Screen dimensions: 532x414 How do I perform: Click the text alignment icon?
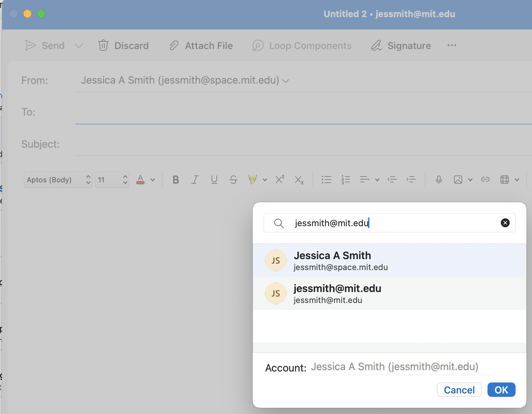(x=365, y=180)
